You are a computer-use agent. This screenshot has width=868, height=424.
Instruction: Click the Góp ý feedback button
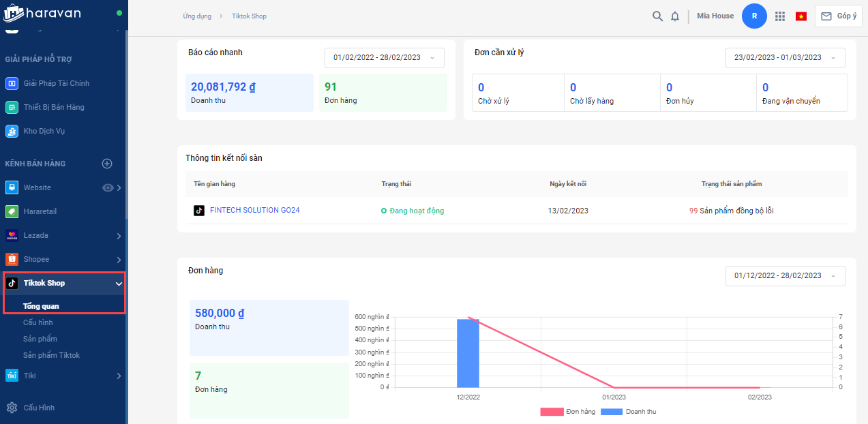[839, 16]
